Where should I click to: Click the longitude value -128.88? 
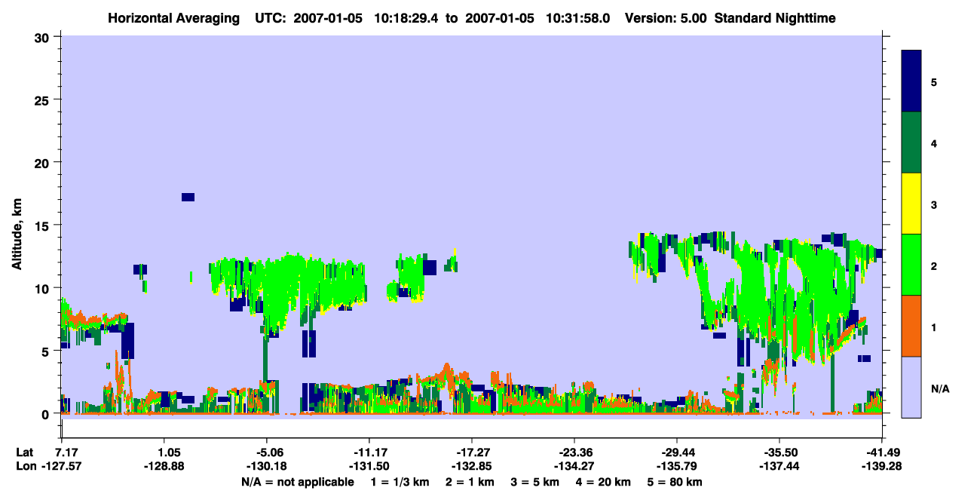point(165,467)
